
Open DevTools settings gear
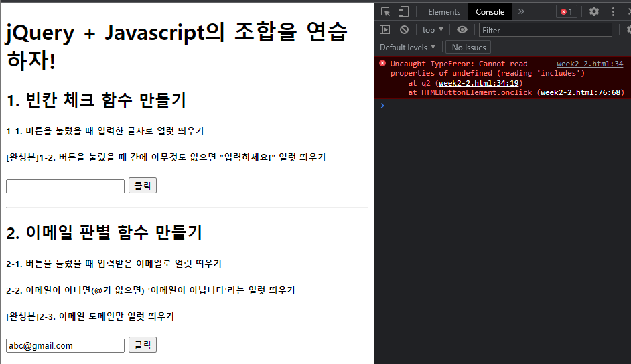point(594,11)
